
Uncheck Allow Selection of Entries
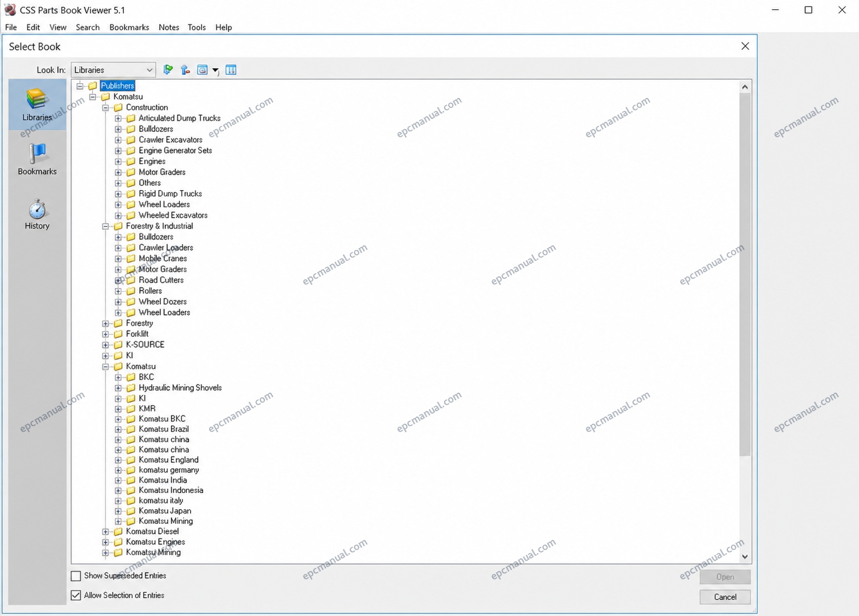pos(76,595)
